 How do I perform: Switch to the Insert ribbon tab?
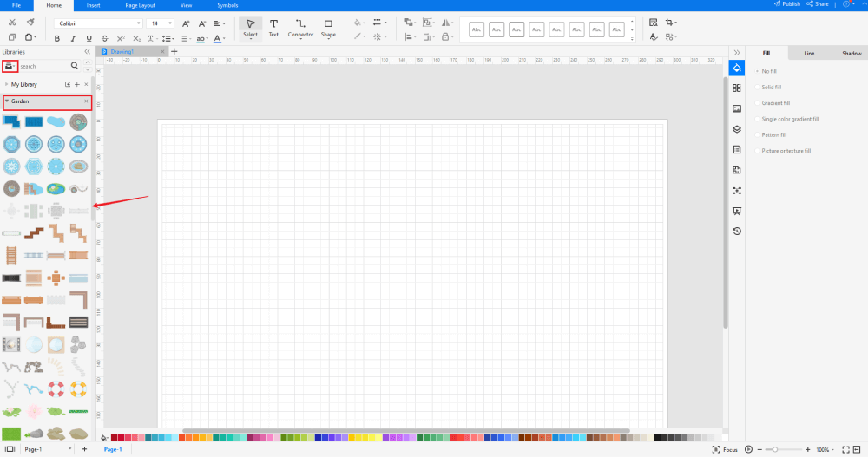[94, 5]
